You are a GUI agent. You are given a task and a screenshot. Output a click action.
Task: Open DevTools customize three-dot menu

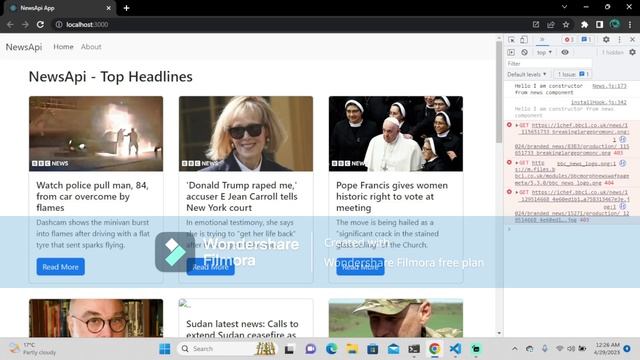pos(620,40)
